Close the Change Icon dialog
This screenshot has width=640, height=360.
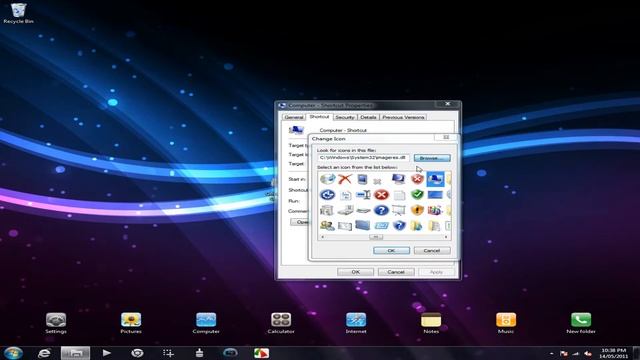pyautogui.click(x=446, y=137)
